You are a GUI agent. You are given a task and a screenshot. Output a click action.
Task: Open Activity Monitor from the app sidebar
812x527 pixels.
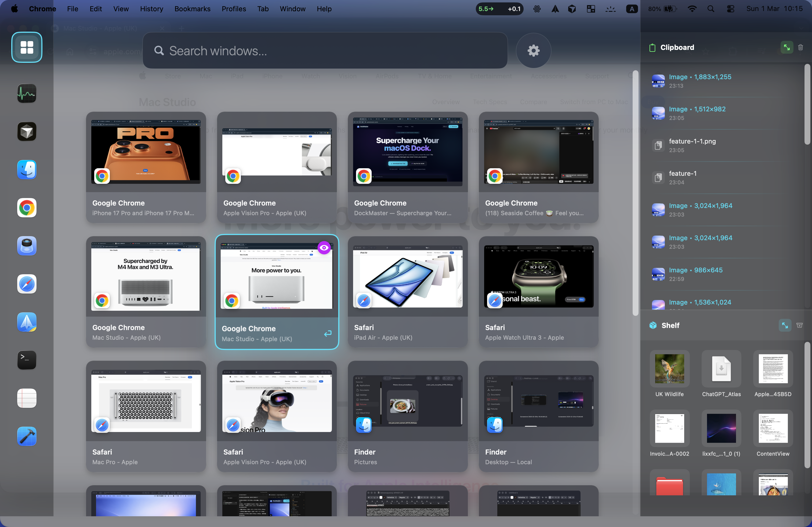click(x=27, y=93)
